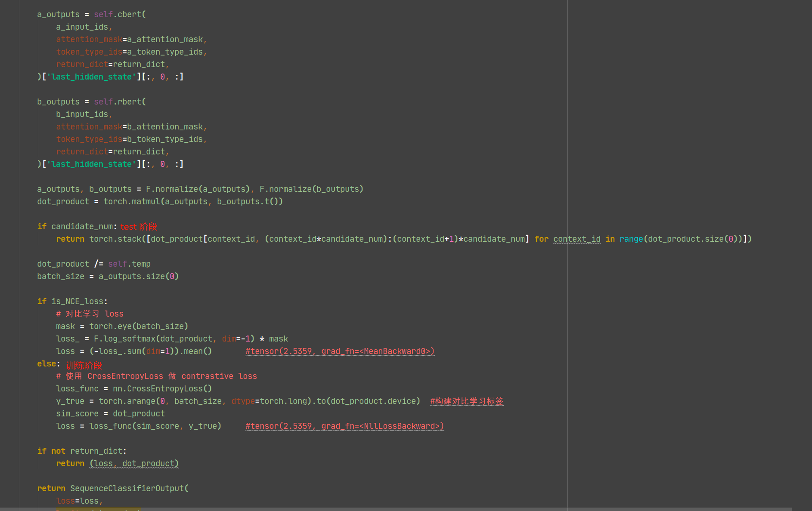Click 'b_input_ids,' argument
The height and width of the screenshot is (511, 812).
tap(84, 114)
